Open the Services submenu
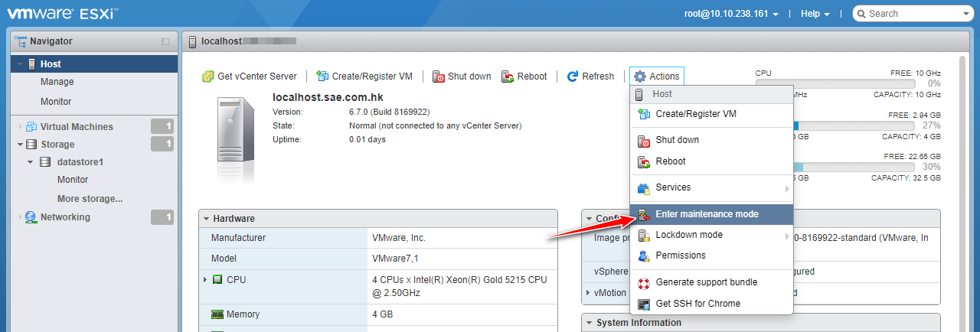 (673, 187)
